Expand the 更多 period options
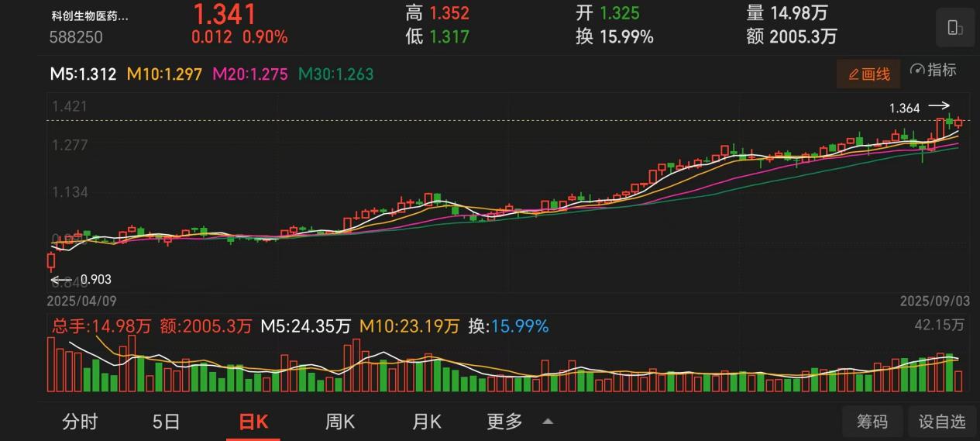This screenshot has height=441, width=980. pyautogui.click(x=520, y=422)
